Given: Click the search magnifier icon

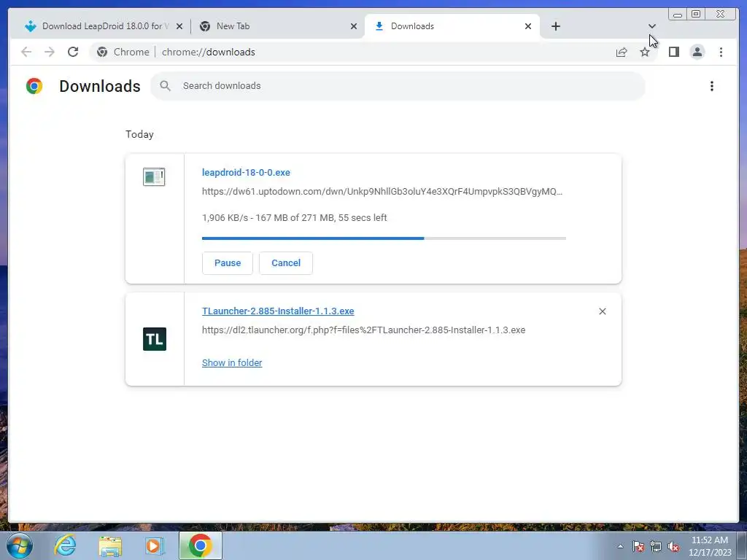Looking at the screenshot, I should click(x=166, y=86).
